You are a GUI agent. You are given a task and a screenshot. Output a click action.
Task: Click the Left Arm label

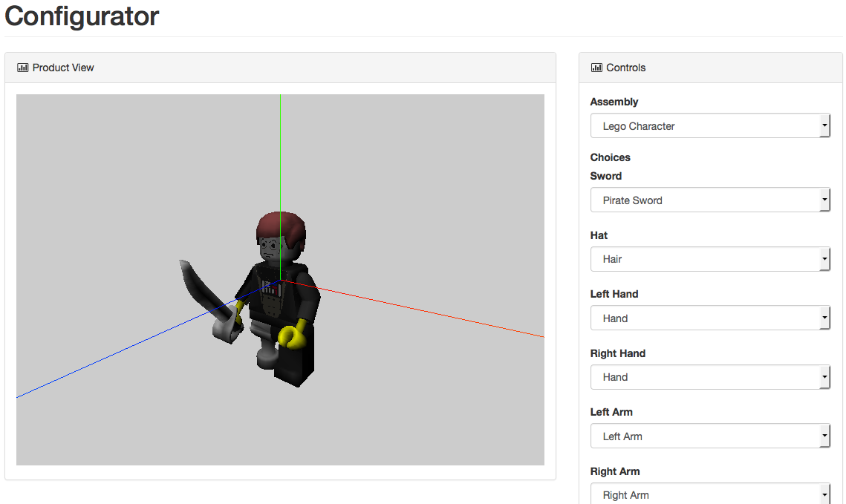[611, 413]
